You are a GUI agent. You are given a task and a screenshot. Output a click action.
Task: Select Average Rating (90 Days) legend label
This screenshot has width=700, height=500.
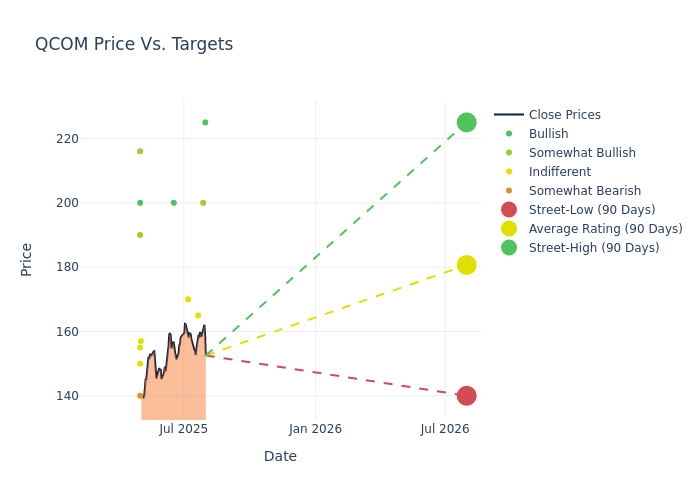pyautogui.click(x=605, y=229)
